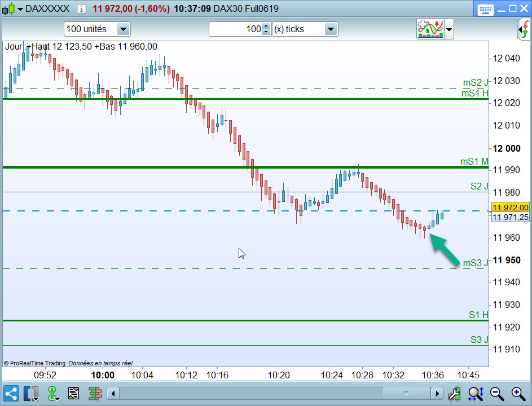532x406 pixels.
Task: Click the blue share icon
Action: 11,394
